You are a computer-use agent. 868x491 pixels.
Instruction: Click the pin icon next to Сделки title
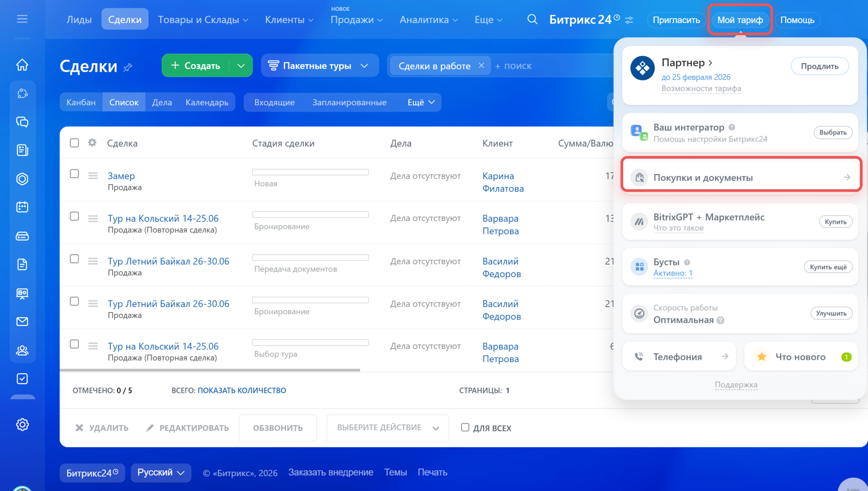pos(128,67)
